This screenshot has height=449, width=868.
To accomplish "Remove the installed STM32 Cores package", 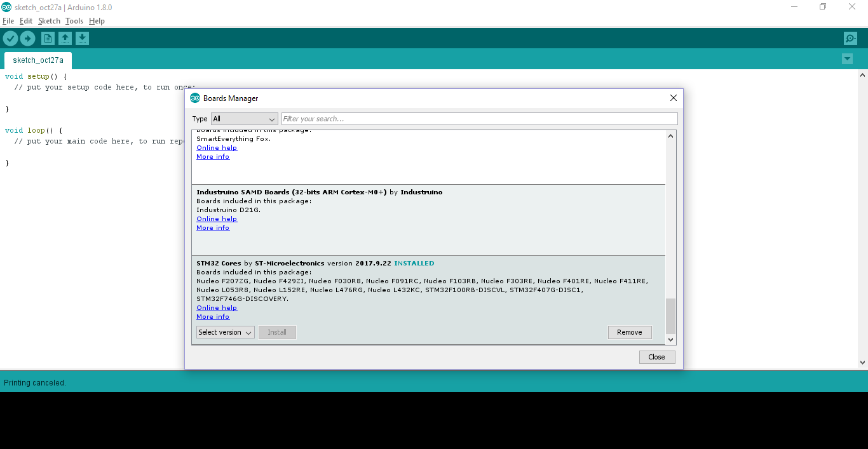I will [x=630, y=332].
